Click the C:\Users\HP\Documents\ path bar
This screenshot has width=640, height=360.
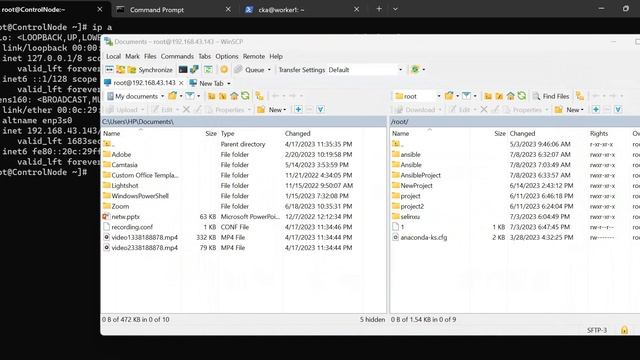point(243,122)
